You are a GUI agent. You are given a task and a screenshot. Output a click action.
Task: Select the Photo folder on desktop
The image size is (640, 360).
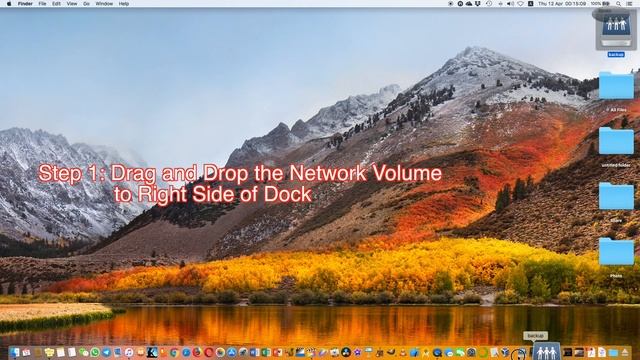click(616, 252)
